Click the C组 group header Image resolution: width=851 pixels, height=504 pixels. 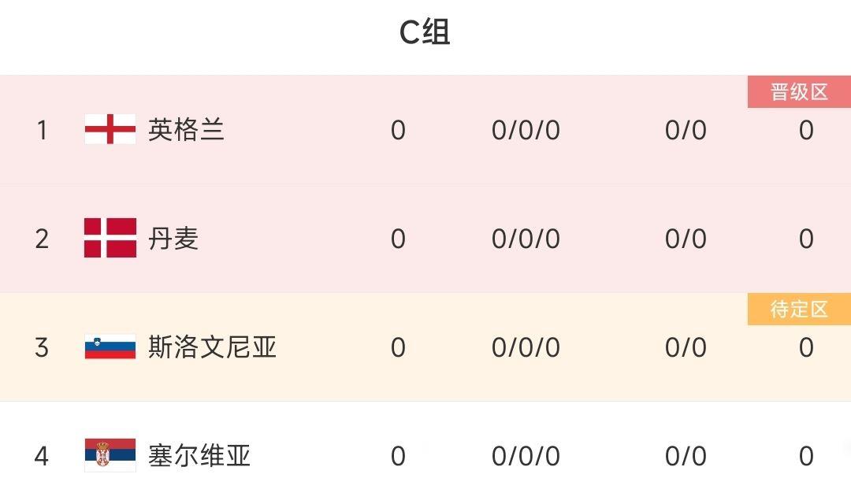[425, 33]
